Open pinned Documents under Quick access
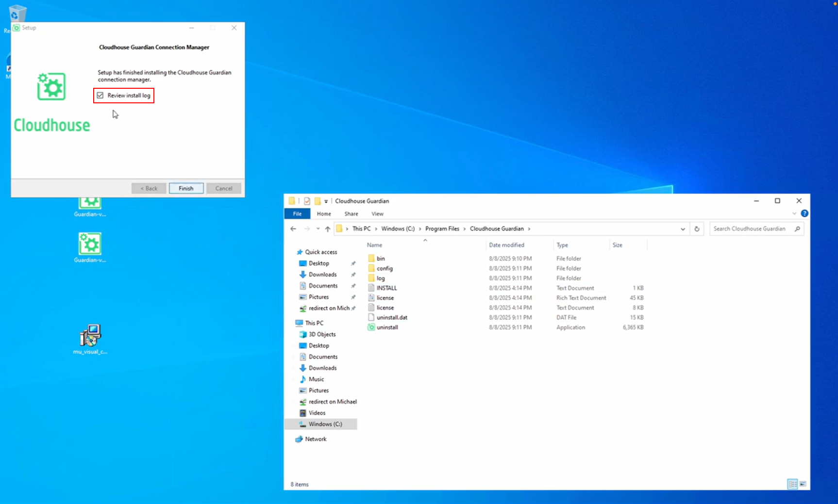The height and width of the screenshot is (504, 838). [x=323, y=286]
